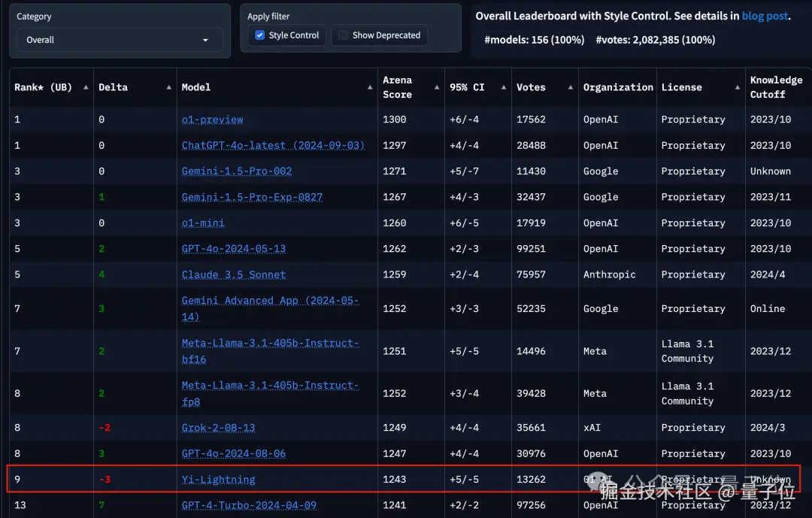Open the o1-mini model link

[203, 223]
